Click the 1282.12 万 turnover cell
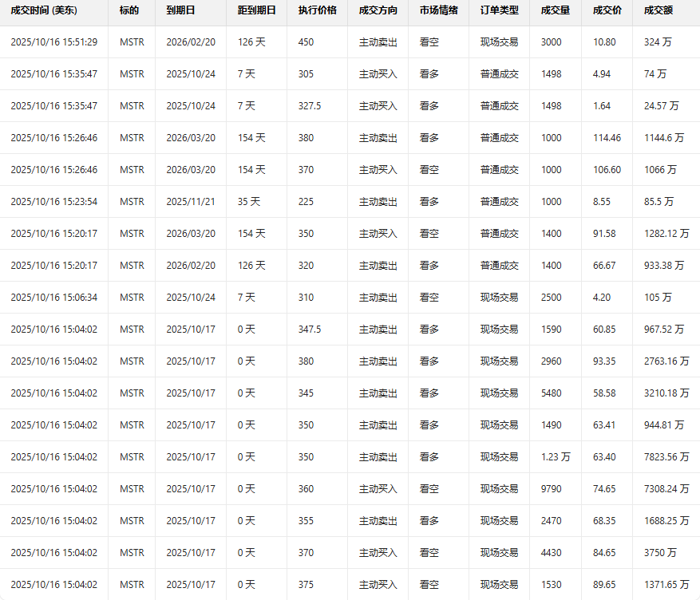This screenshot has height=600, width=700. click(666, 233)
